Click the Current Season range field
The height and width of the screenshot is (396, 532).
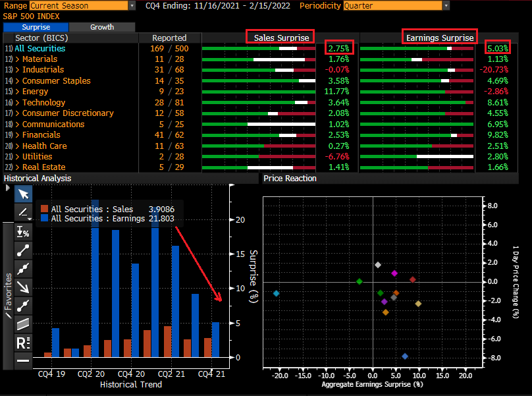79,5
